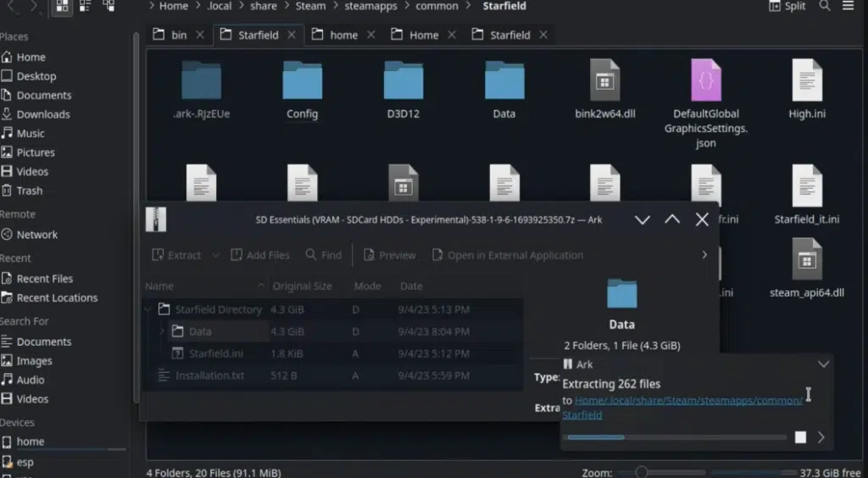Expand the Data folder in archive tree
The width and height of the screenshot is (868, 478).
coord(162,331)
